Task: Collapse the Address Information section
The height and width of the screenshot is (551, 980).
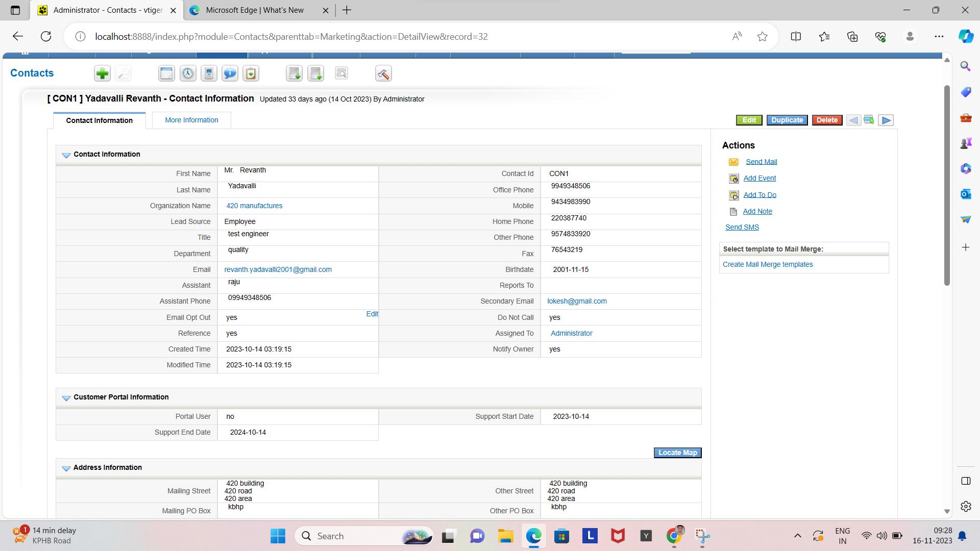Action: pos(66,468)
